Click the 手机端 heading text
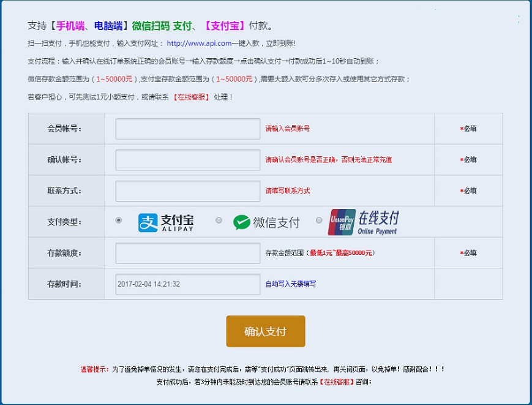Screen dimensions: 532x405 pos(70,26)
